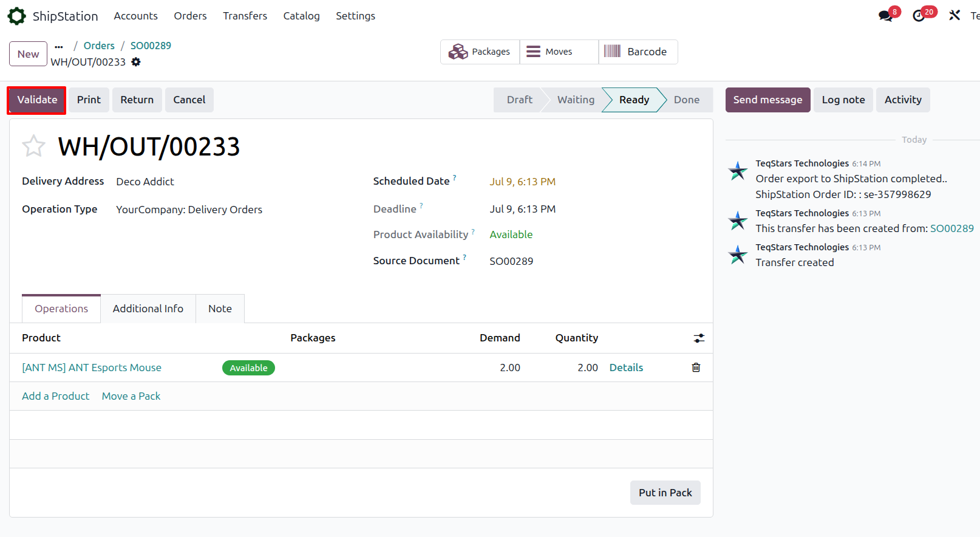Screen dimensions: 980x537
Task: Expand the breadcrumb ellipsis menu
Action: click(59, 46)
